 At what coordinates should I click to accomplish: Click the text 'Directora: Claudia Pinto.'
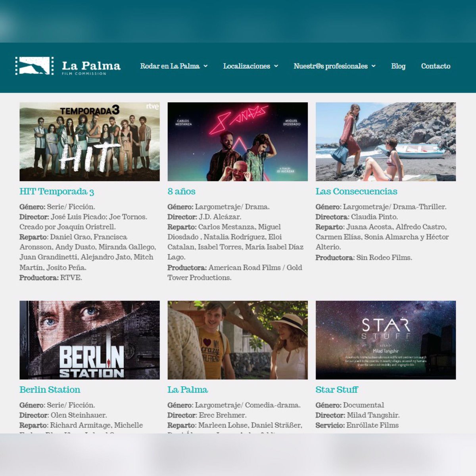pos(357,217)
